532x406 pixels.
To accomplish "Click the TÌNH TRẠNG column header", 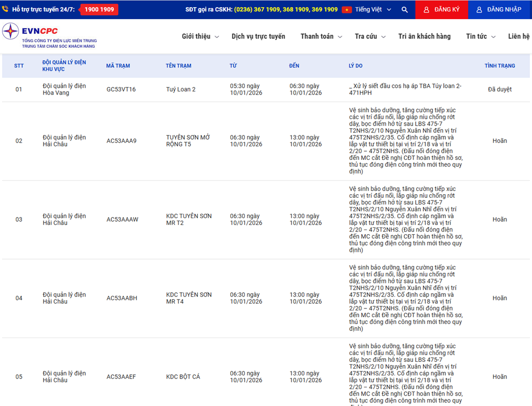I will 499,66.
